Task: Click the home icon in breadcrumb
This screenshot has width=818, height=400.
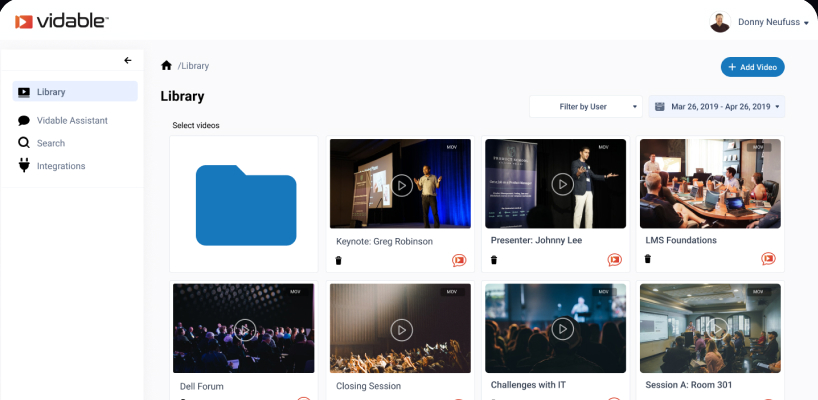Action: [x=166, y=66]
